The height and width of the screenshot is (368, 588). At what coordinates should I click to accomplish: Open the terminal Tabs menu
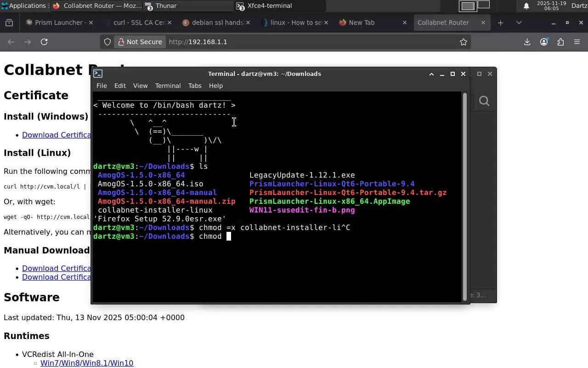click(x=195, y=86)
